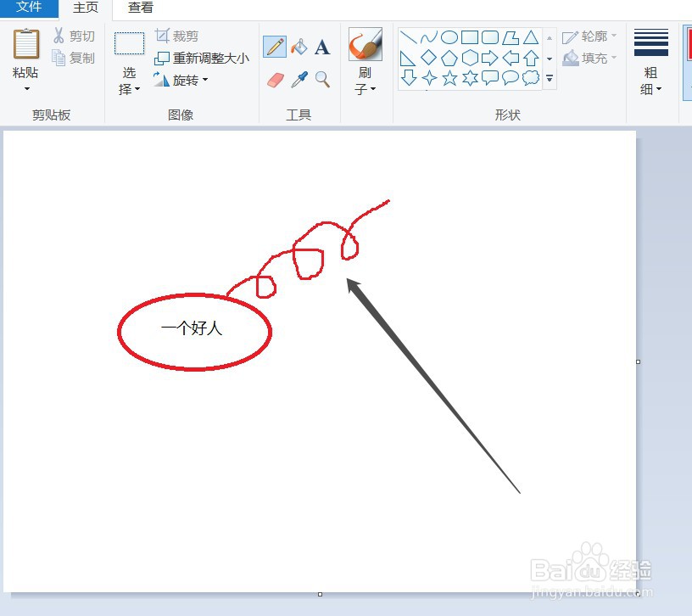Viewport: 692px width, 616px height.
Task: Select the Text tool
Action: click(322, 47)
